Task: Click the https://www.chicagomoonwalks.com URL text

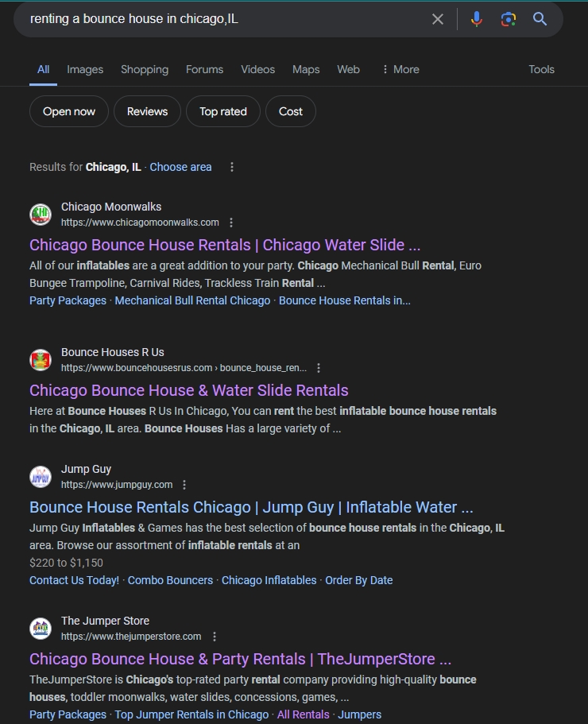Action: [140, 223]
